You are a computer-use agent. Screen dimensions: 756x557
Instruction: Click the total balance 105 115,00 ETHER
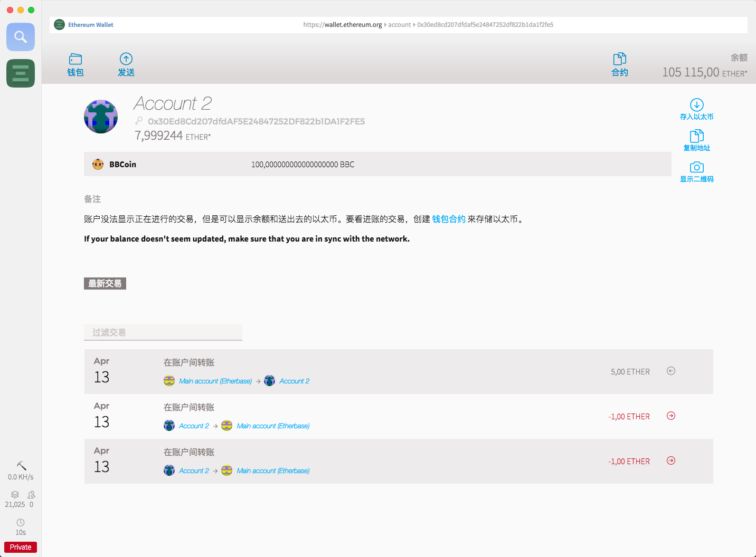click(x=705, y=72)
